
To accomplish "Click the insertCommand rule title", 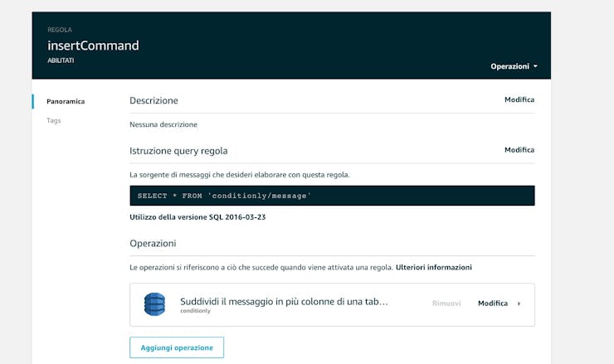I will click(x=93, y=46).
